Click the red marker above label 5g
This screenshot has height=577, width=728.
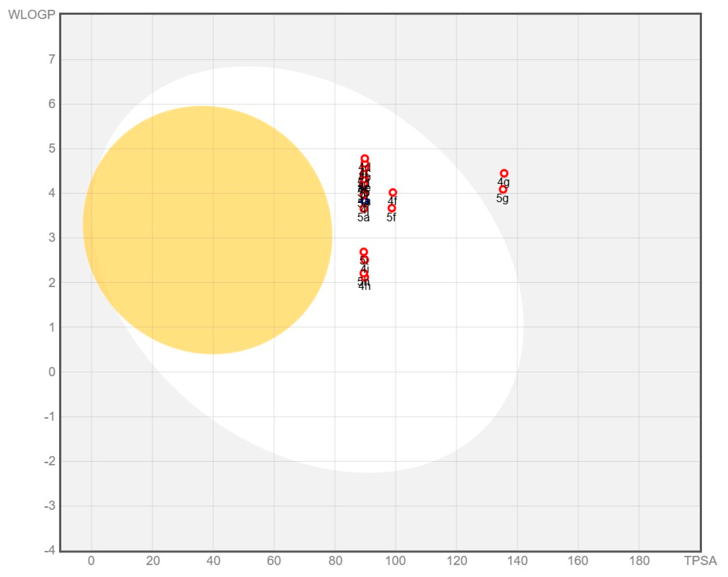pyautogui.click(x=503, y=189)
